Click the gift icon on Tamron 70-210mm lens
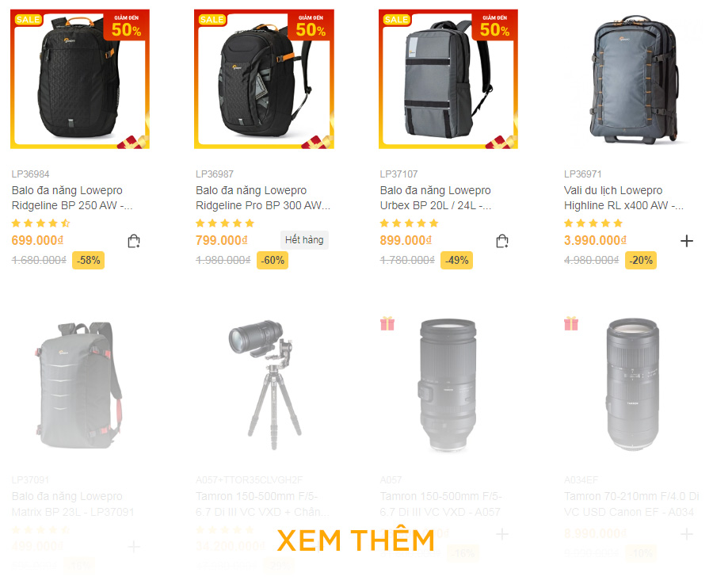 [x=571, y=323]
